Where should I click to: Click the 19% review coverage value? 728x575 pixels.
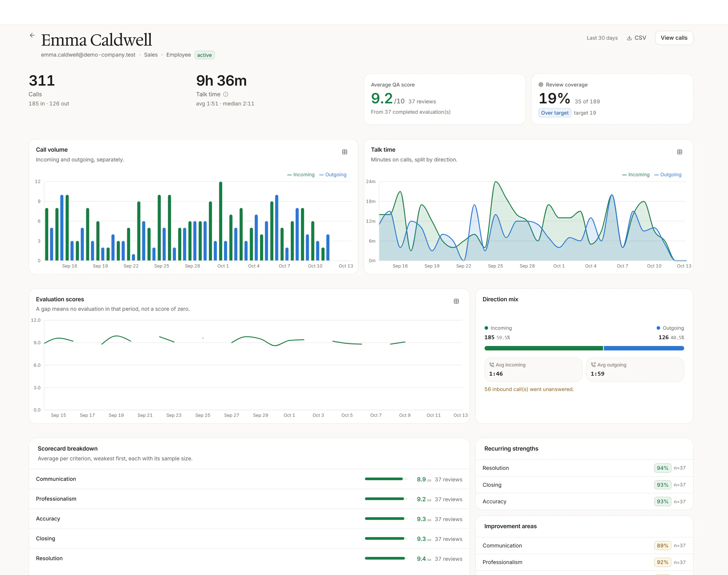[554, 98]
